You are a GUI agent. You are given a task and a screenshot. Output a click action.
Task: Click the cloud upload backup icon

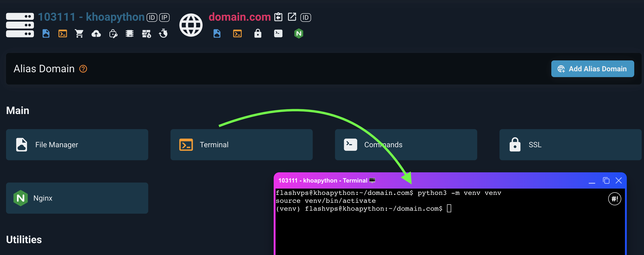(x=96, y=33)
